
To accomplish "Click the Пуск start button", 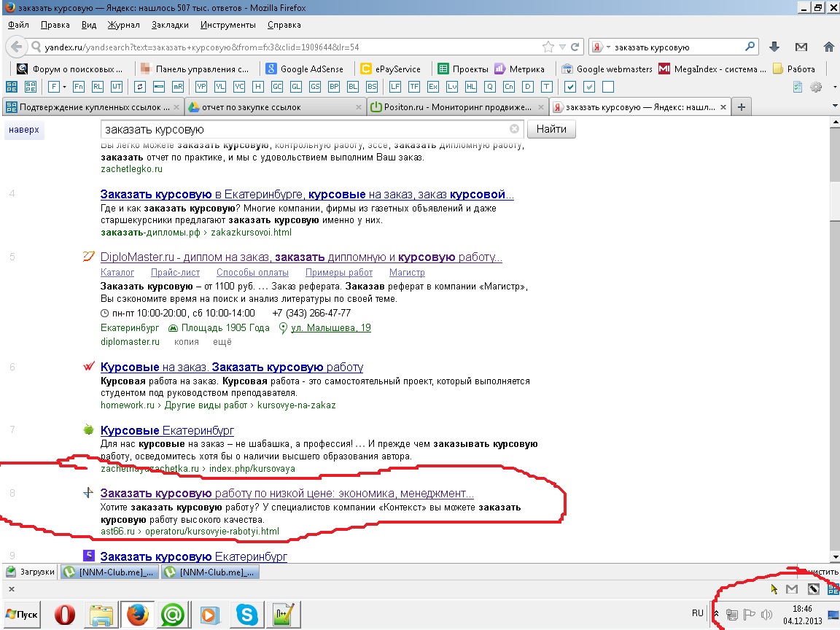I will pos(22,614).
